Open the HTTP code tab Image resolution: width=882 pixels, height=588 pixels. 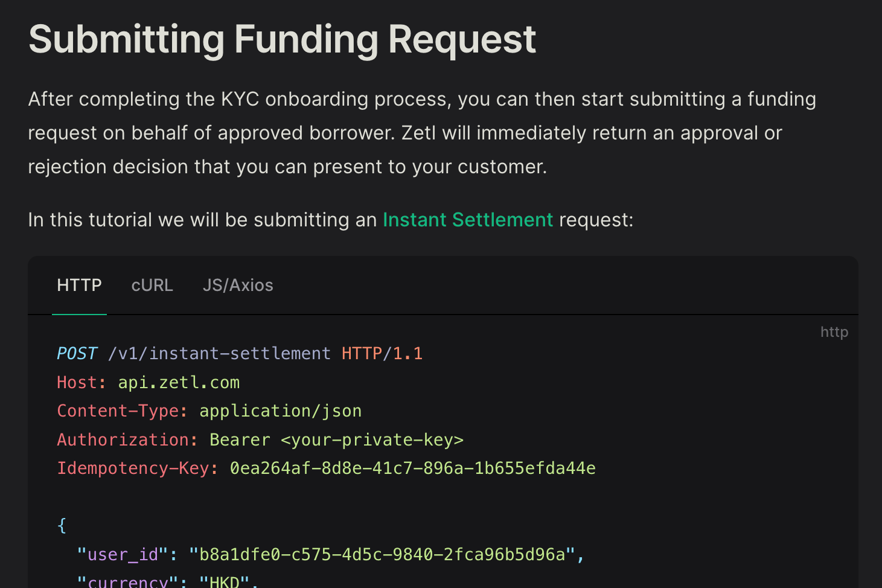click(x=79, y=285)
